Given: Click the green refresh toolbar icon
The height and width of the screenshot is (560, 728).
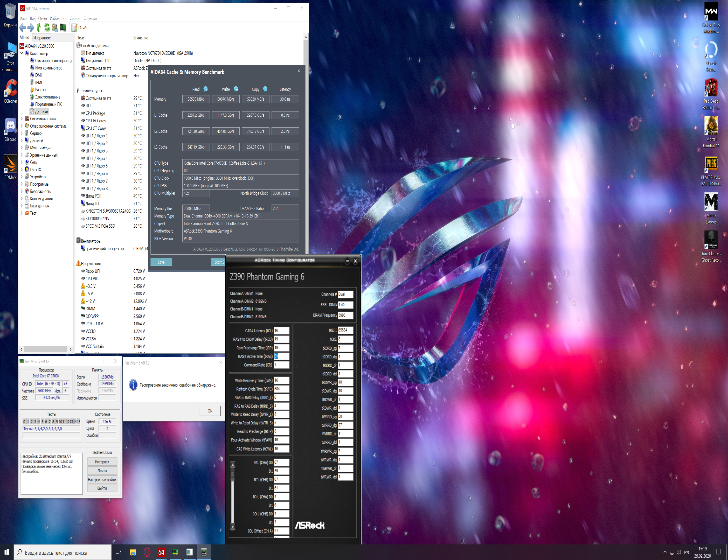Looking at the screenshot, I should [47, 28].
